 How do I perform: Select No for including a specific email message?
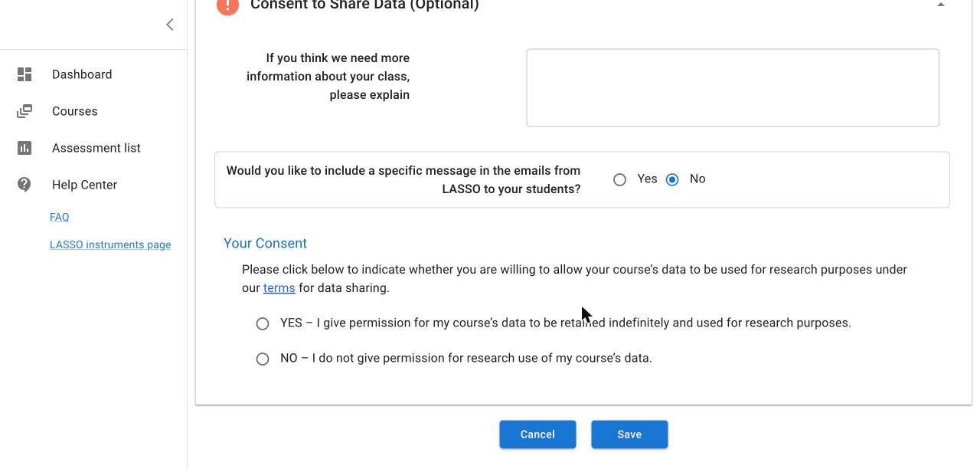click(x=672, y=179)
